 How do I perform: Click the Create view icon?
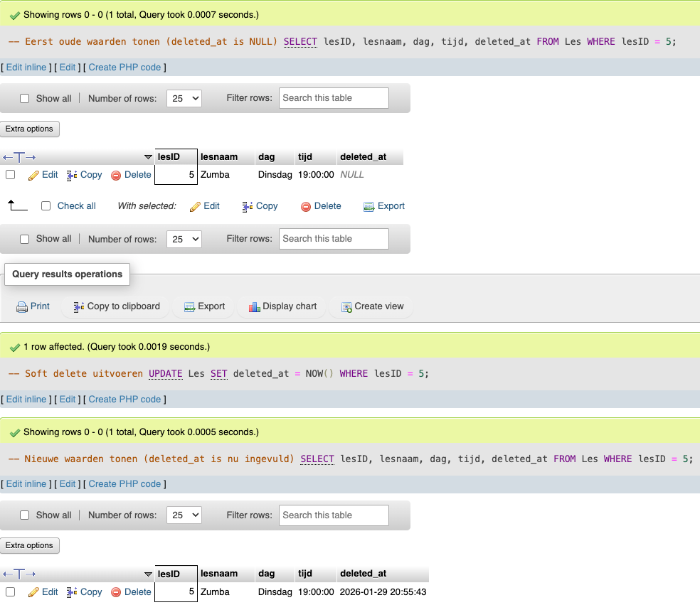(x=346, y=307)
